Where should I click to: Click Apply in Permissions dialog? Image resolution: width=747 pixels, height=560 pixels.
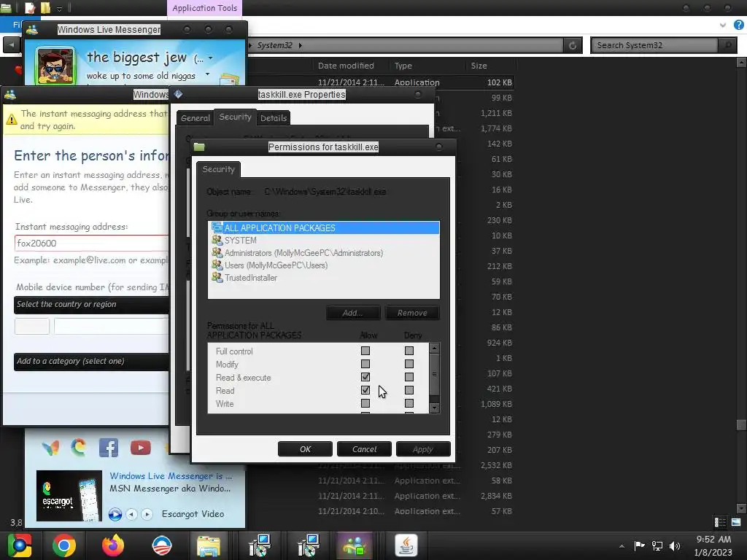coord(423,449)
